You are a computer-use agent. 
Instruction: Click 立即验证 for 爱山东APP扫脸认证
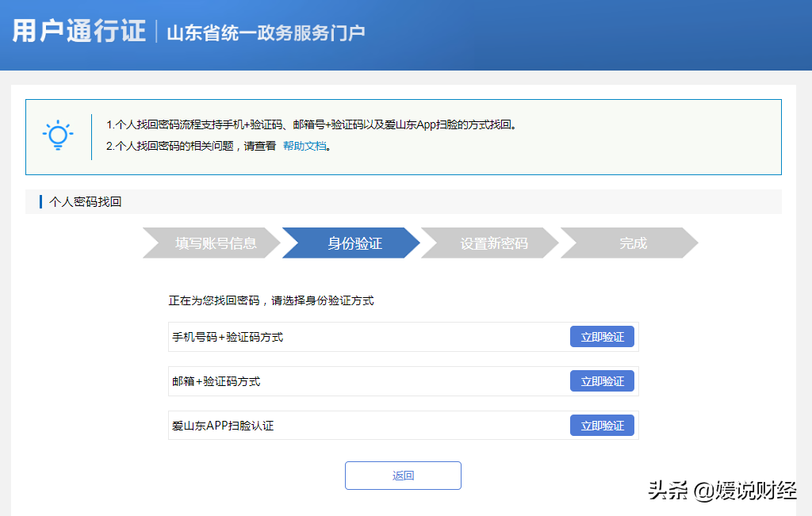[602, 426]
